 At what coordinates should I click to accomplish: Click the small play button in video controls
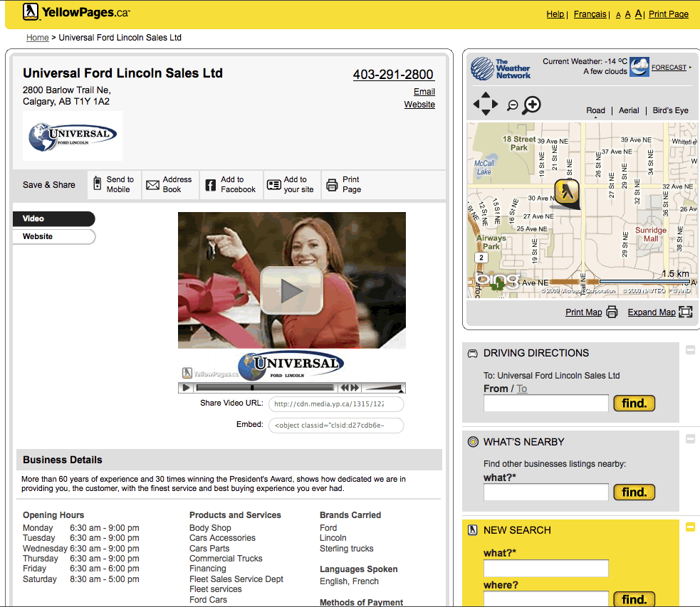coord(186,388)
